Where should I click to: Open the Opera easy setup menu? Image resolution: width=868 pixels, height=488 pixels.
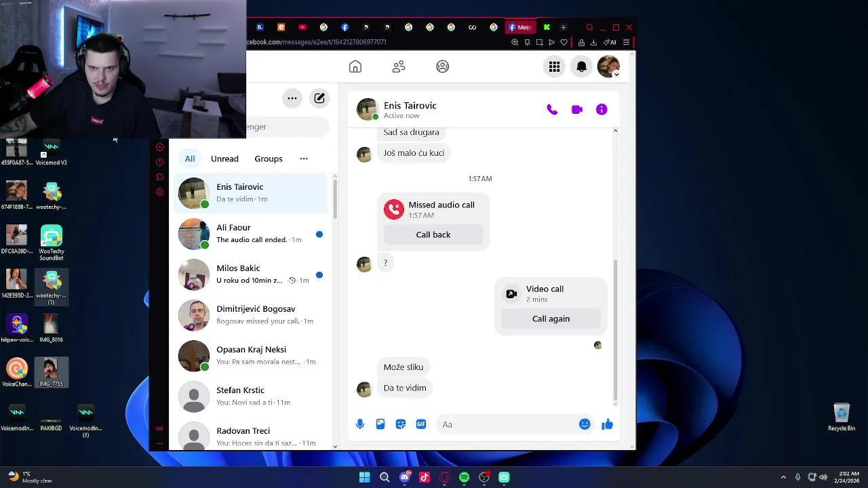(x=626, y=42)
